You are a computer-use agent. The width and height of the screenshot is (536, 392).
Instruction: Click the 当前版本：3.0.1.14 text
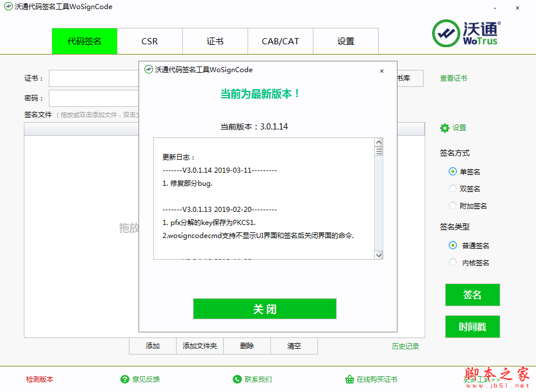pyautogui.click(x=254, y=127)
